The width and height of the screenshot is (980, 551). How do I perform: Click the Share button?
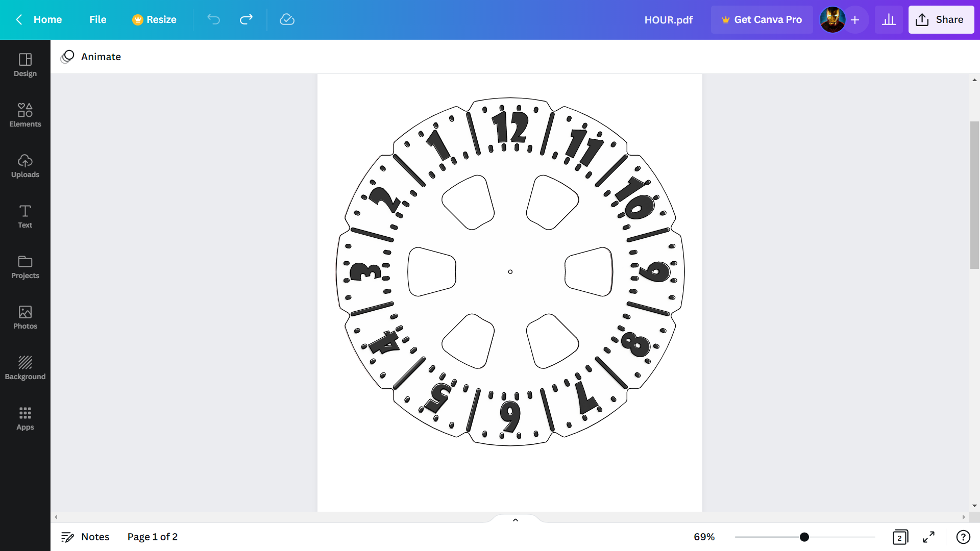pyautogui.click(x=941, y=19)
